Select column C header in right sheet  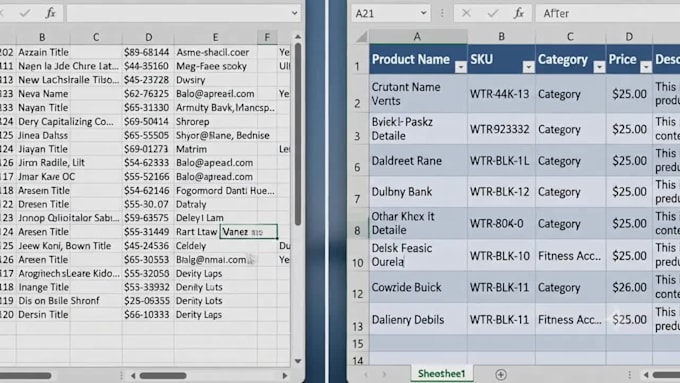coord(570,37)
